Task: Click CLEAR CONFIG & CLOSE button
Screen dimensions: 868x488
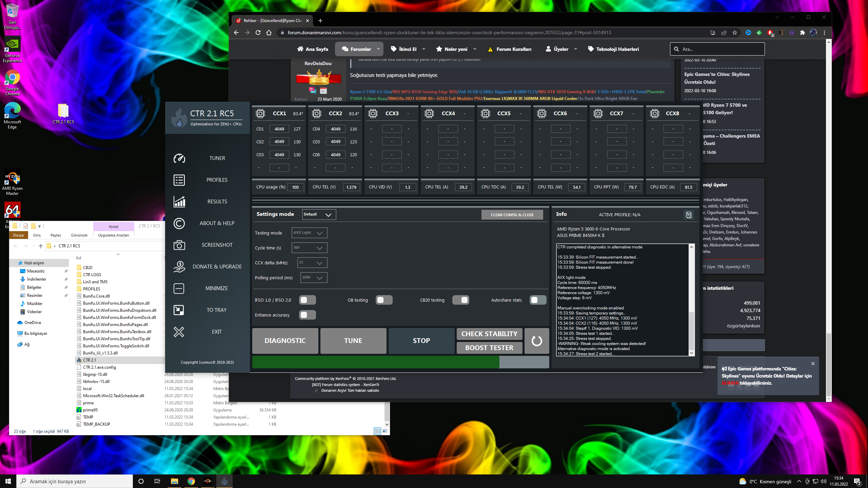Action: click(512, 215)
